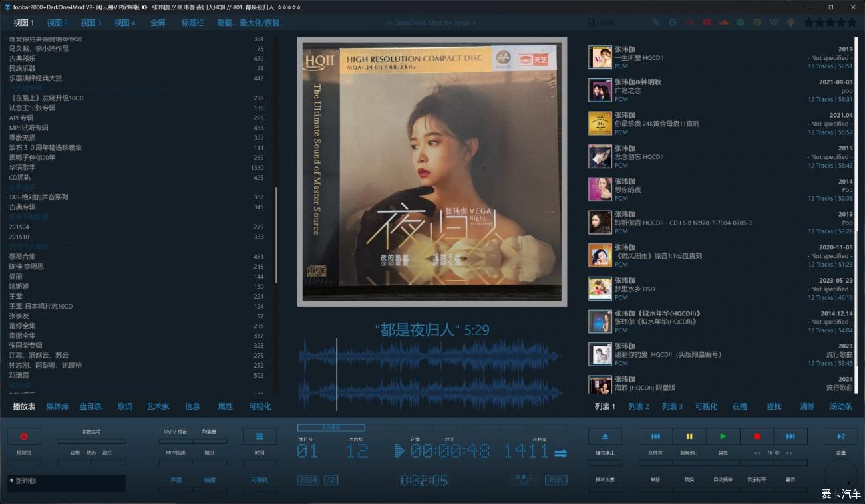Click the LPCM file type indicator
The image size is (865, 504).
pyautogui.click(x=602, y=23)
